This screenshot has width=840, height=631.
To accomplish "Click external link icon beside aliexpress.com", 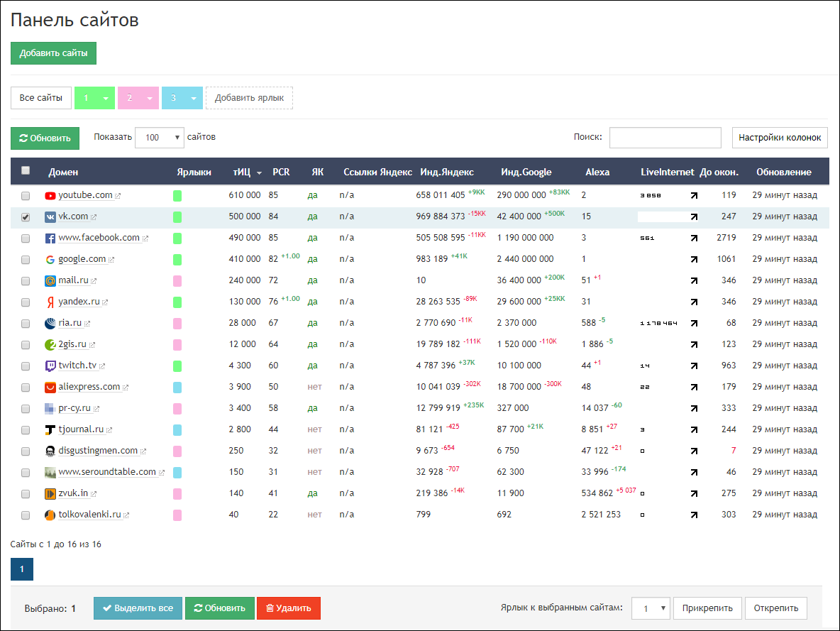I will (x=126, y=388).
